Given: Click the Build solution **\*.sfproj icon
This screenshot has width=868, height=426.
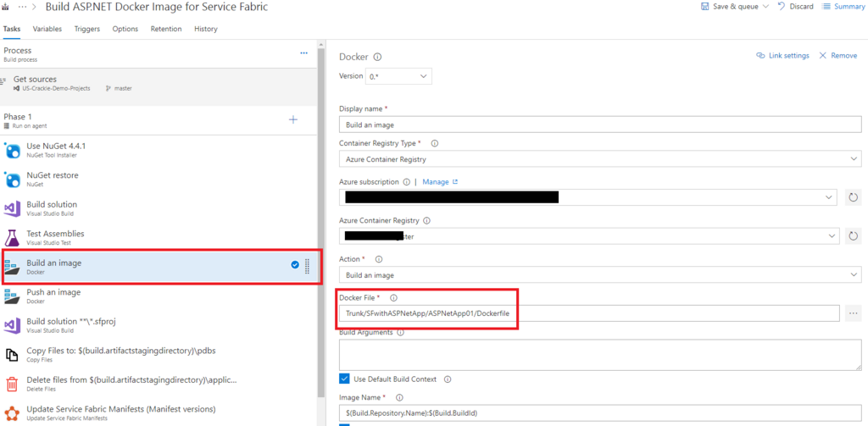Looking at the screenshot, I should [x=12, y=325].
